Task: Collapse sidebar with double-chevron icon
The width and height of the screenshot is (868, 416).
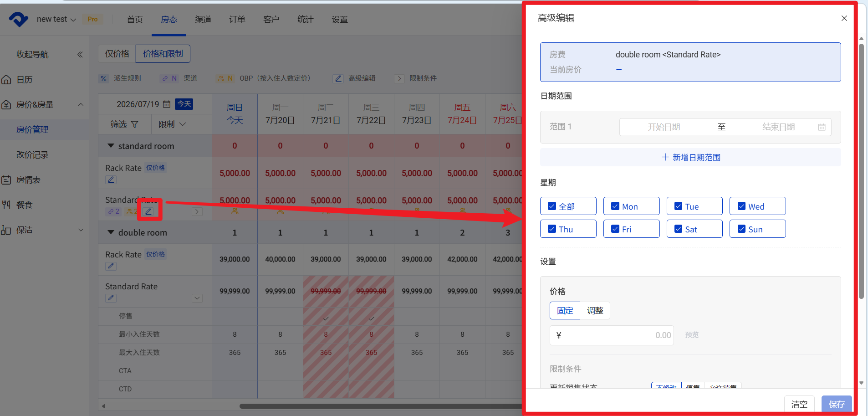Action: (80, 55)
